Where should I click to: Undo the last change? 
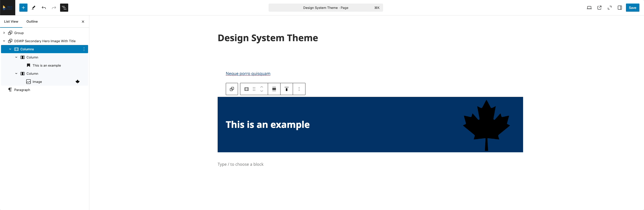coord(44,8)
